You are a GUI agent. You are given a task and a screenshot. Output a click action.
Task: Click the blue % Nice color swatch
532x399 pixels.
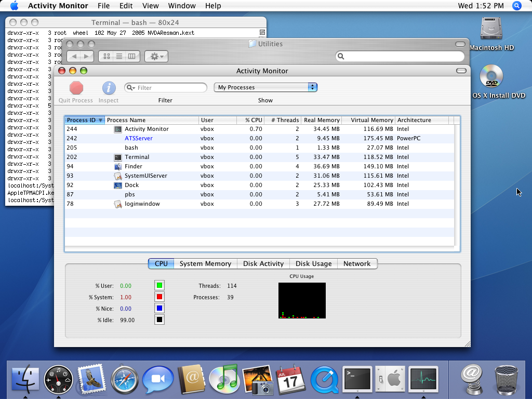(159, 309)
